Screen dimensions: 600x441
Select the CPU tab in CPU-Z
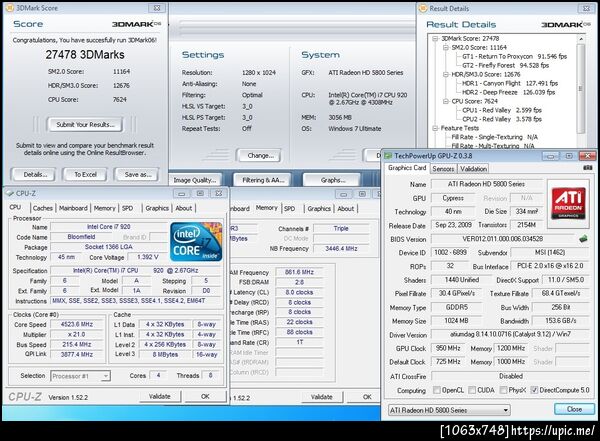tap(15, 207)
